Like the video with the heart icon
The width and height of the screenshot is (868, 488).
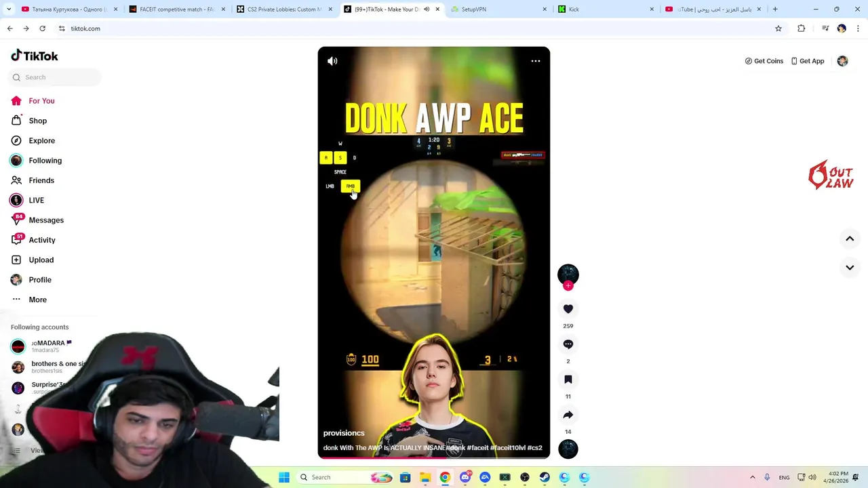click(568, 309)
